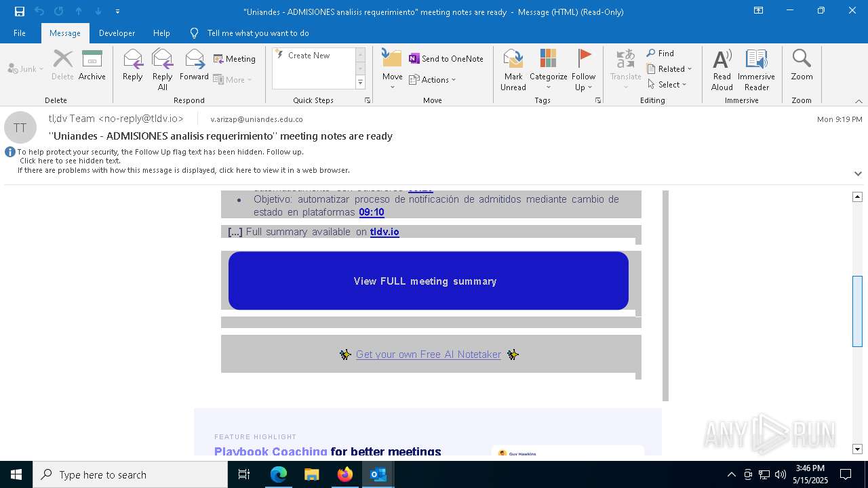Viewport: 868px width, 488px height.
Task: Click Type here to search box
Action: point(130,474)
